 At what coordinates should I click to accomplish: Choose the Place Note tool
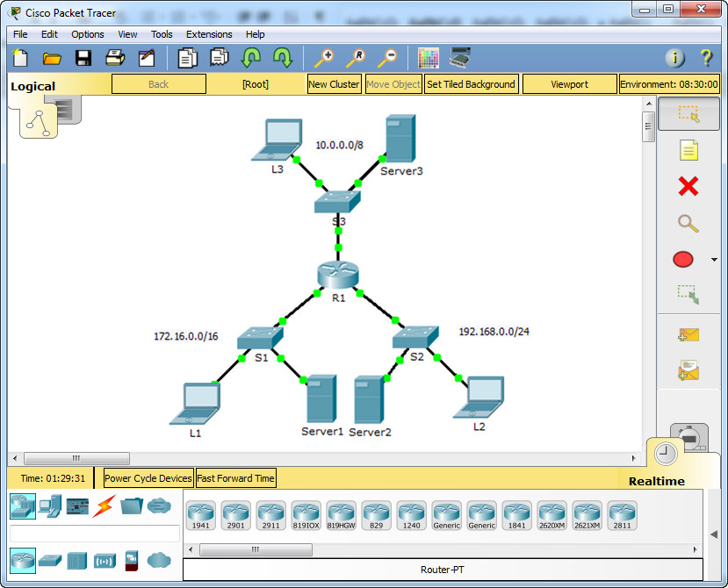(x=688, y=150)
